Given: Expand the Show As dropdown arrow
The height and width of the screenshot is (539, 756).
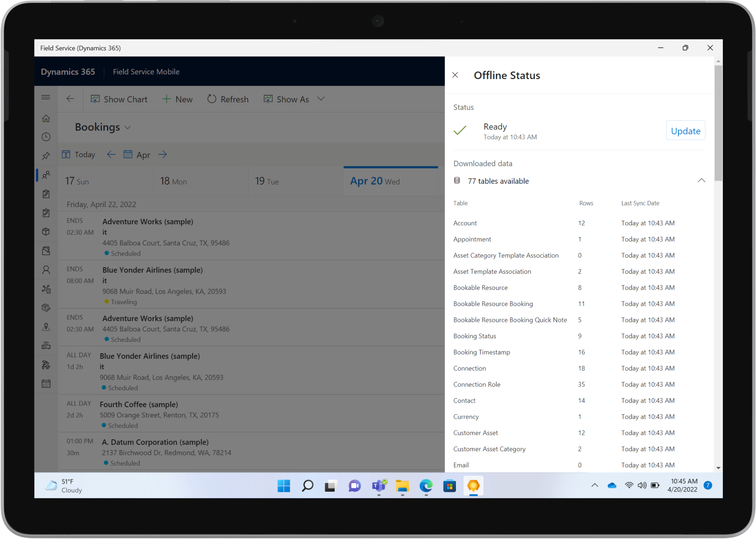Looking at the screenshot, I should (321, 99).
